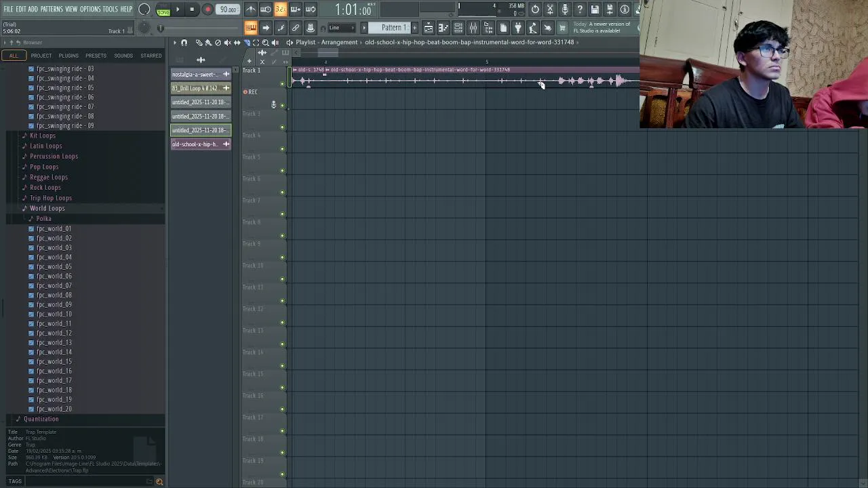Open the tempo tapper icon
The image size is (868, 488).
533,28
